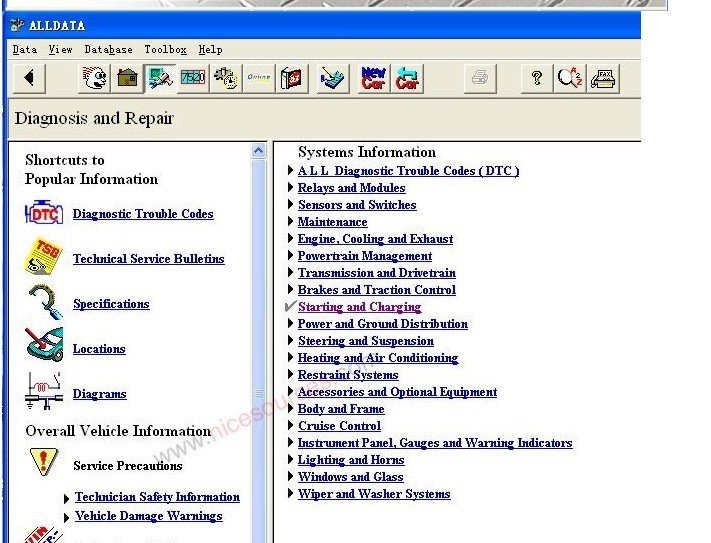
Task: Open the Diagrams link
Action: [x=99, y=394]
